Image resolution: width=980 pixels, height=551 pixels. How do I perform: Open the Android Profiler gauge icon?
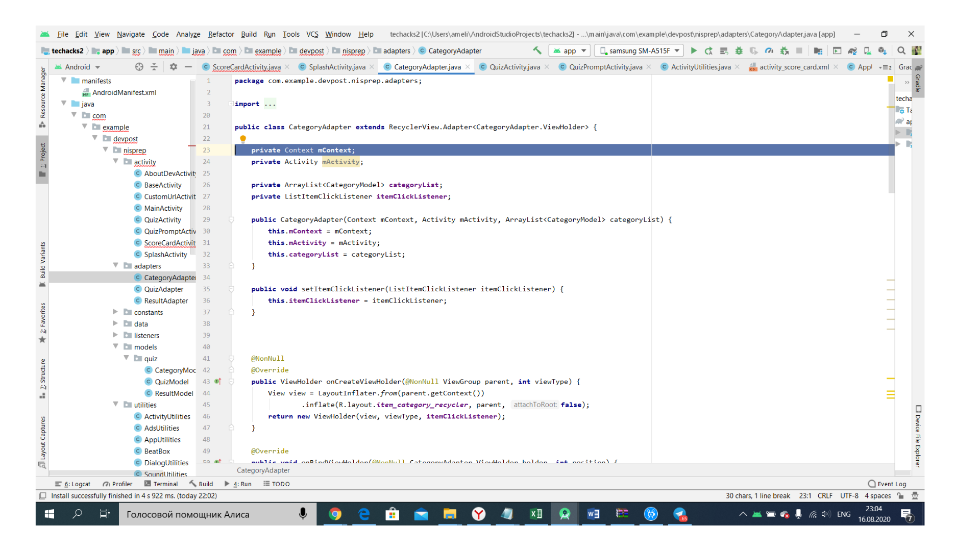pyautogui.click(x=769, y=51)
